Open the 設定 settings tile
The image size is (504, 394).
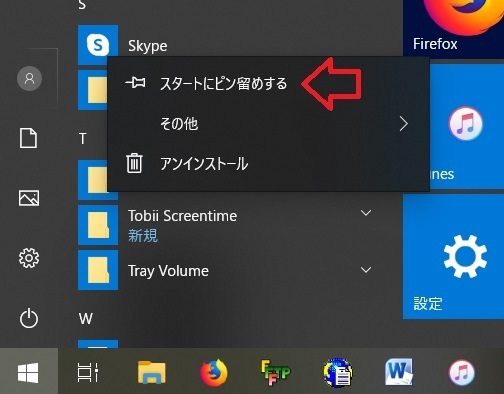click(x=453, y=257)
